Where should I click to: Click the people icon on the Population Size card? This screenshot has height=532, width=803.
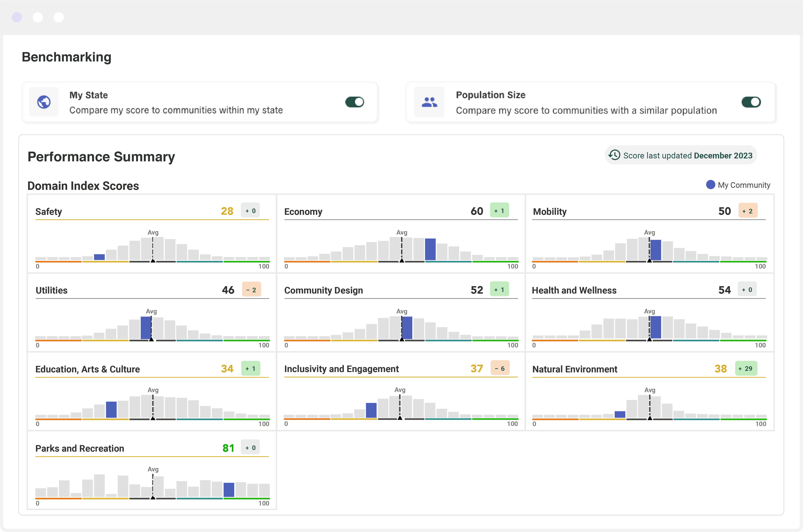429,102
